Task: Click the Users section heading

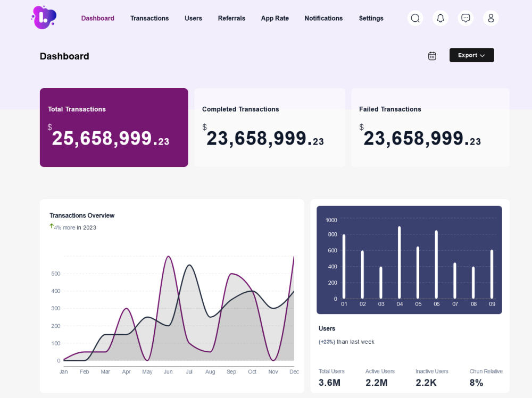Action: [x=327, y=328]
